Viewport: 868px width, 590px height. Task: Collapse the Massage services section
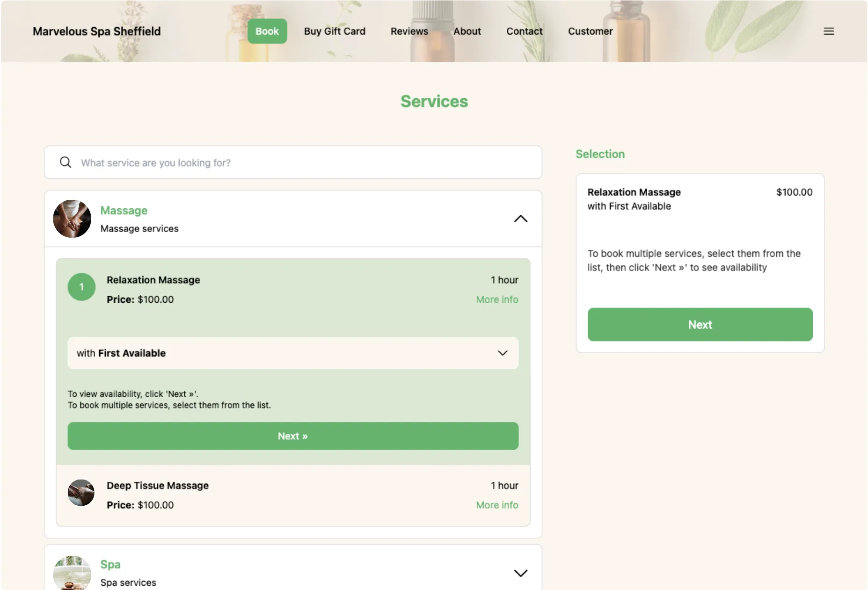[x=520, y=219]
